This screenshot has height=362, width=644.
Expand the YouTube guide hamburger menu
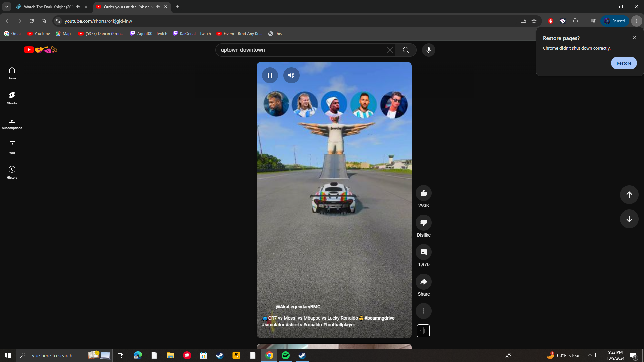[x=12, y=50]
